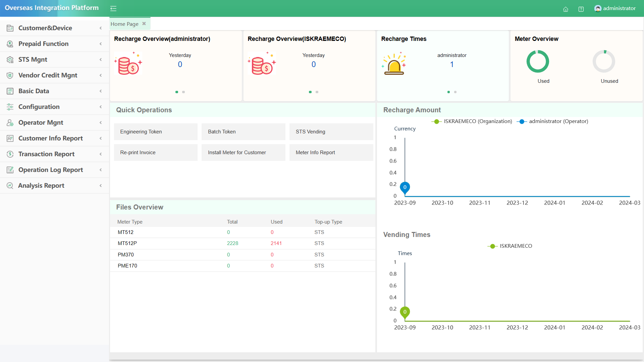This screenshot has width=644, height=362.
Task: Toggle ISKRAEMECO legend in Vending Times
Action: (x=510, y=246)
